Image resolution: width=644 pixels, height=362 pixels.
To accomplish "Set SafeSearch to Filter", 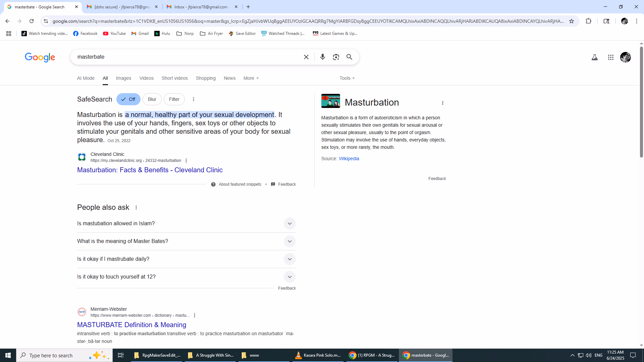I will pos(174,99).
